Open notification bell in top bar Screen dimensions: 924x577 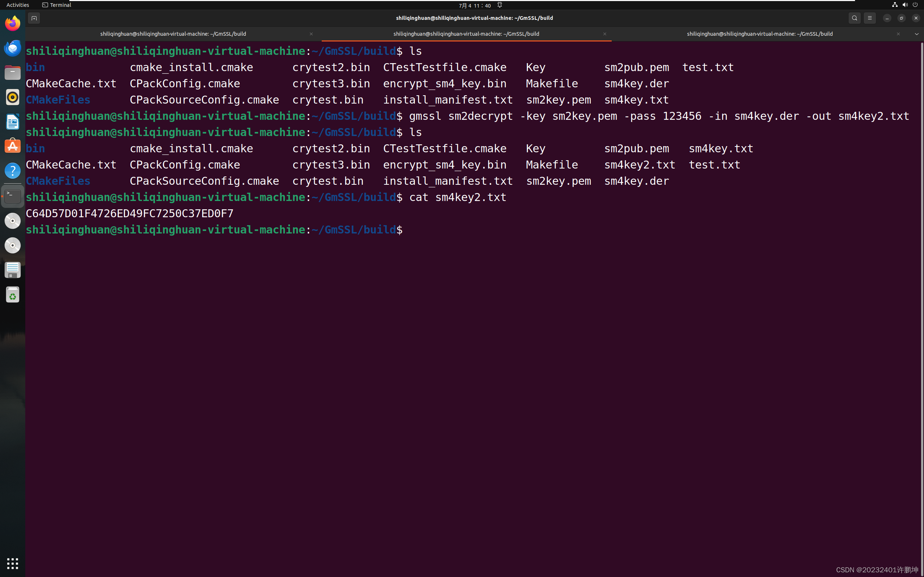[499, 5]
